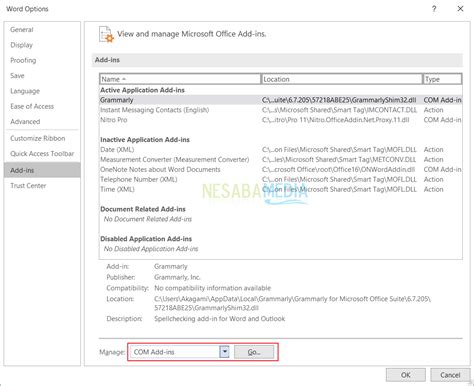Click the Add-ins gear document icon
This screenshot has height=386, width=474.
[106, 34]
